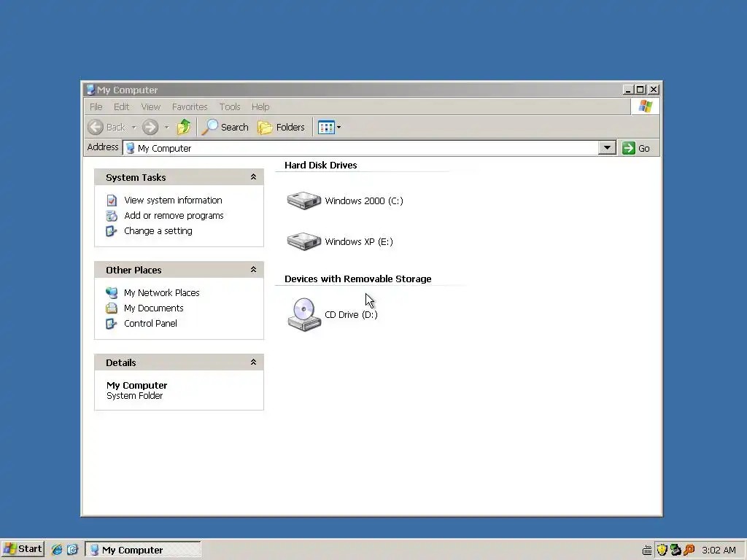Collapse the Details panel
The image size is (747, 560).
[253, 362]
